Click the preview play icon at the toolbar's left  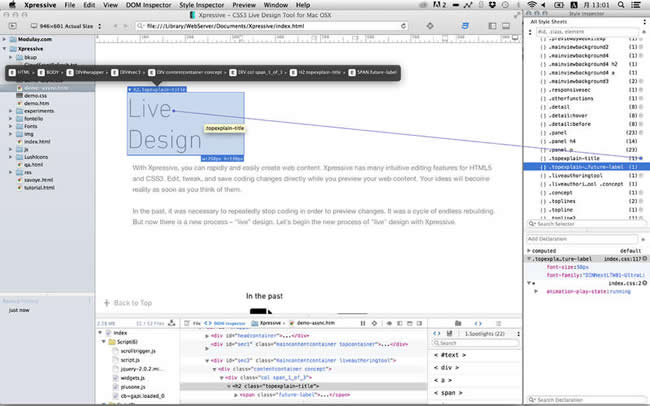[x=13, y=26]
